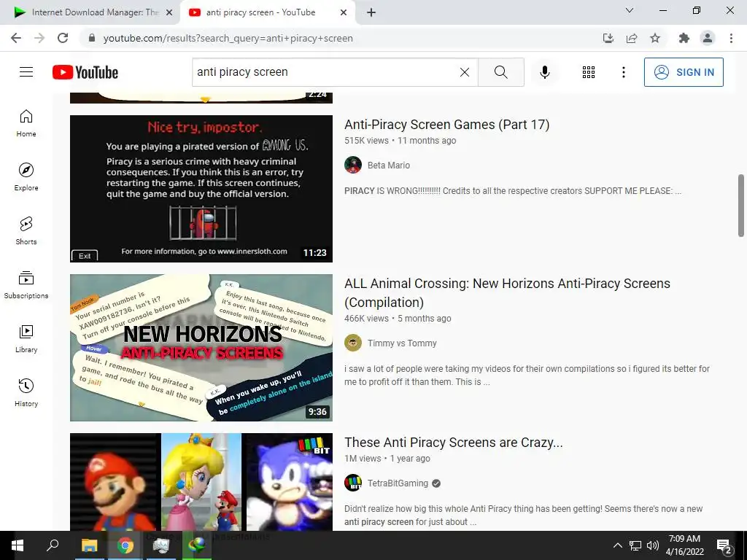Click the page vertical scrollbar thumb

pos(741,205)
